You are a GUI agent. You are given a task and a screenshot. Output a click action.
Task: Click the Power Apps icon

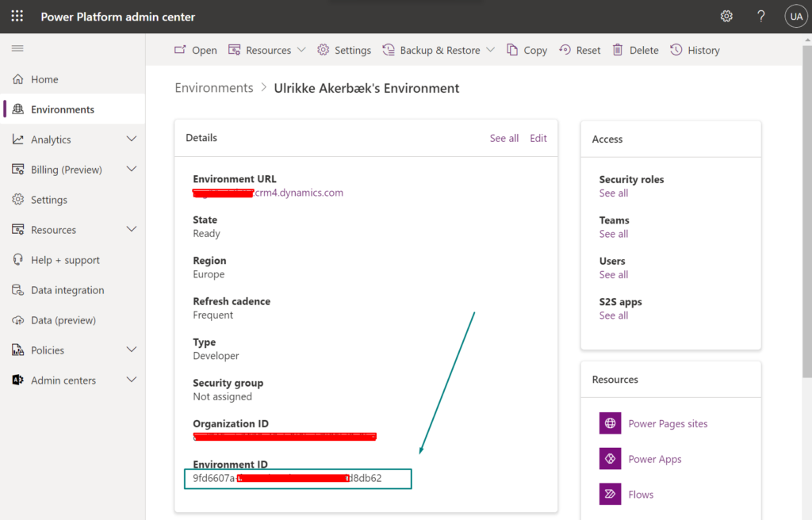(x=610, y=459)
